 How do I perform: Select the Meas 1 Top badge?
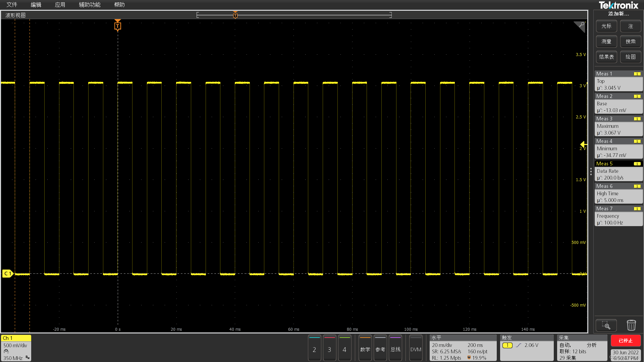[619, 81]
